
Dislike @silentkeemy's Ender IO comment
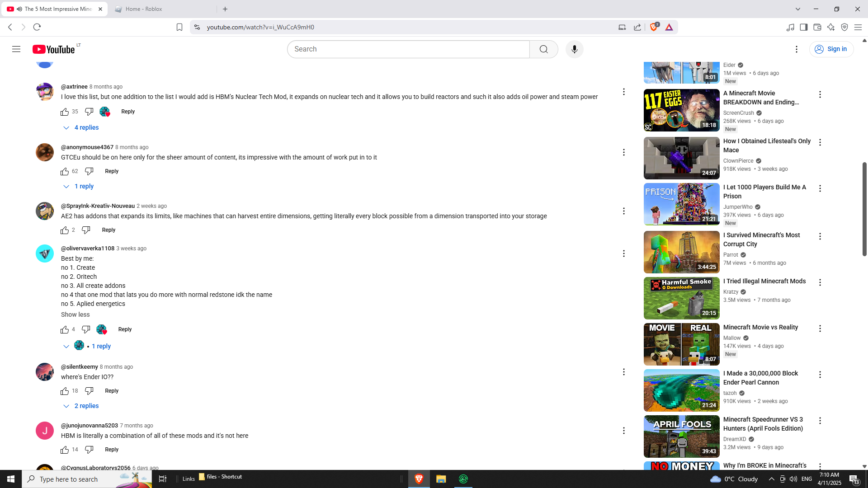89,391
